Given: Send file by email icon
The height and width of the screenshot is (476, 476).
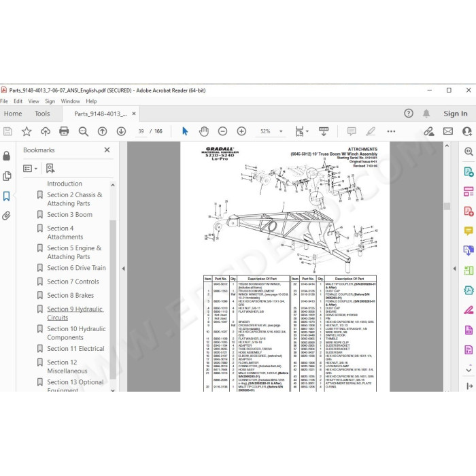Looking at the screenshot, I should pos(448,131).
